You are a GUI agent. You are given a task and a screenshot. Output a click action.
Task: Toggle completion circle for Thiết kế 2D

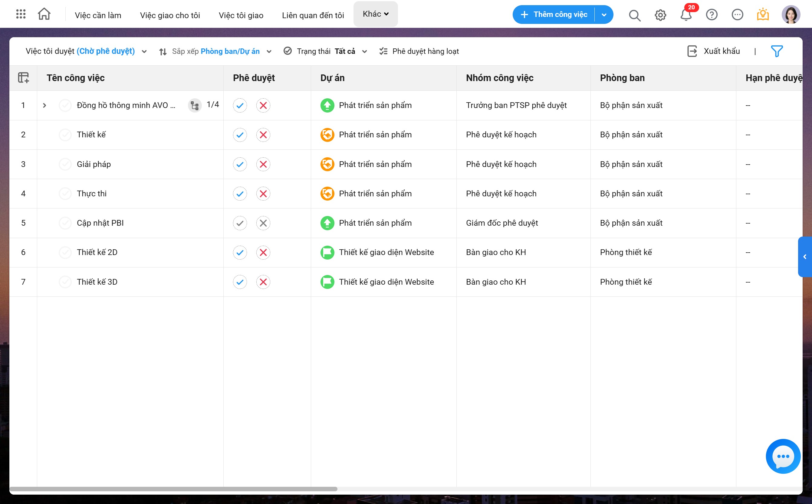click(x=65, y=252)
